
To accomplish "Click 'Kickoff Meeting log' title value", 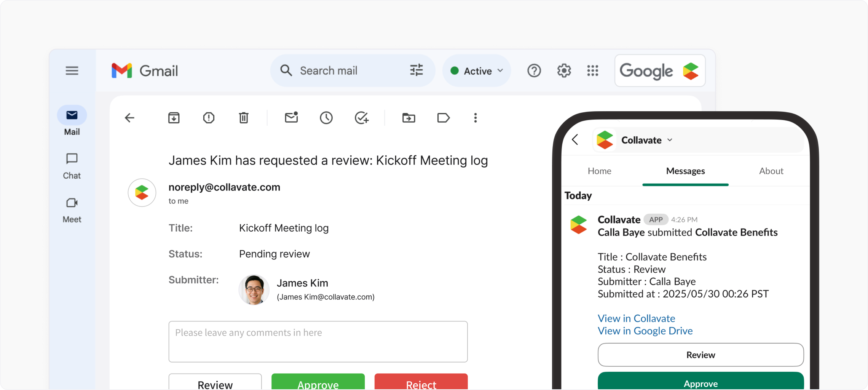I will tap(284, 228).
